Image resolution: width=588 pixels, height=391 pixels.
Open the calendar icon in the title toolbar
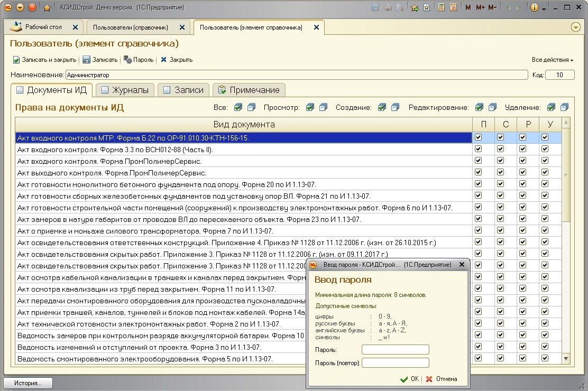coord(453,7)
